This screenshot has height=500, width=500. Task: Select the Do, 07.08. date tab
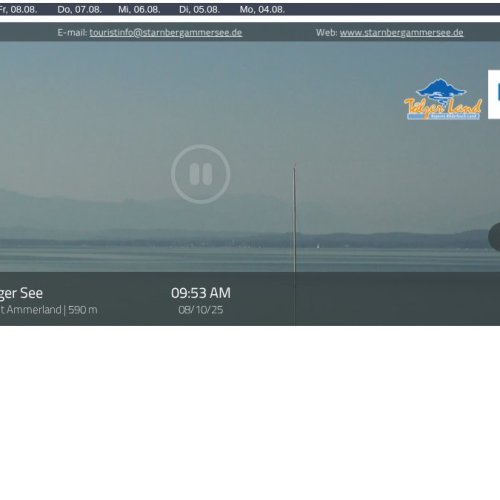click(x=79, y=10)
